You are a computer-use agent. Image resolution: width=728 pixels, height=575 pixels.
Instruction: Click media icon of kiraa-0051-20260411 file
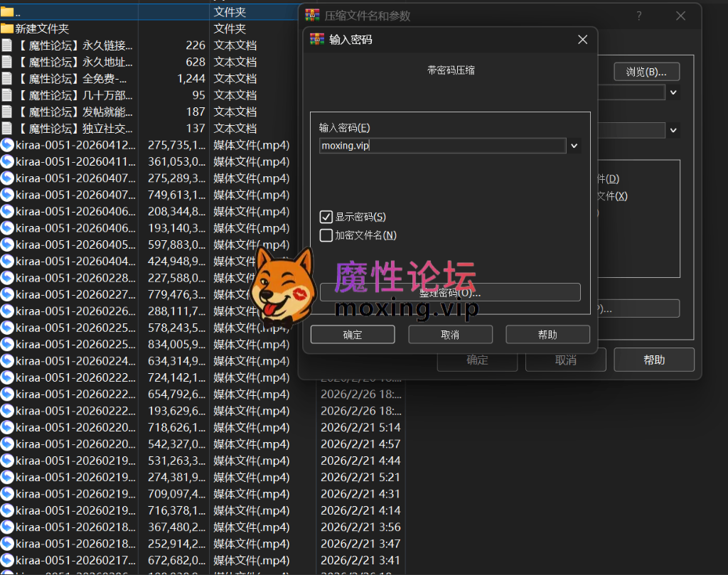click(7, 161)
